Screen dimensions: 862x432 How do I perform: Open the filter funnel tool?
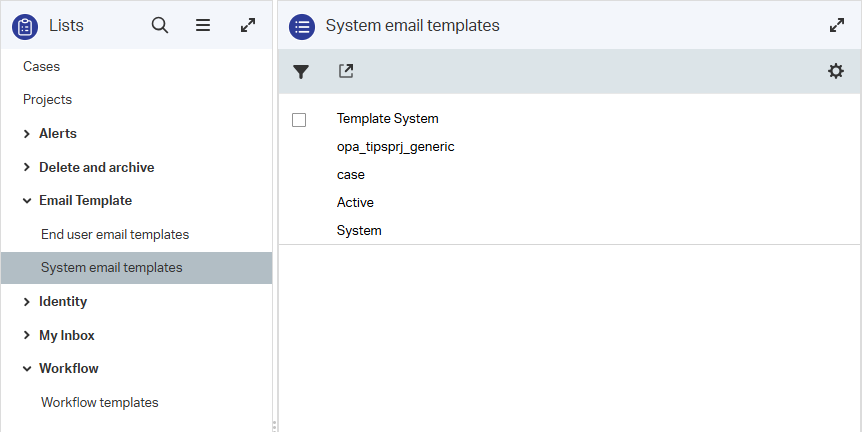pos(301,72)
